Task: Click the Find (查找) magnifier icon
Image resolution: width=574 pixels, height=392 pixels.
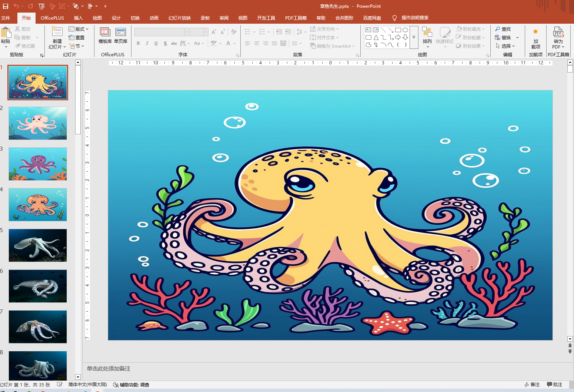Action: (498, 29)
